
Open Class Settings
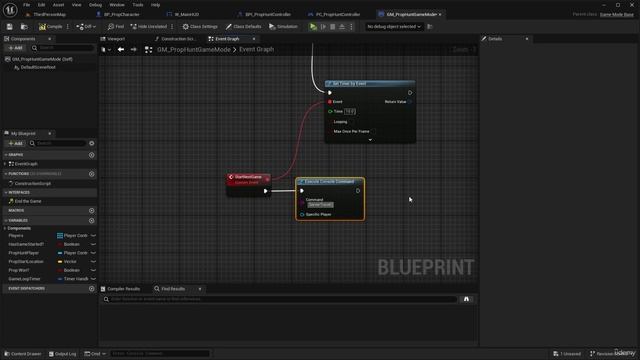200,27
